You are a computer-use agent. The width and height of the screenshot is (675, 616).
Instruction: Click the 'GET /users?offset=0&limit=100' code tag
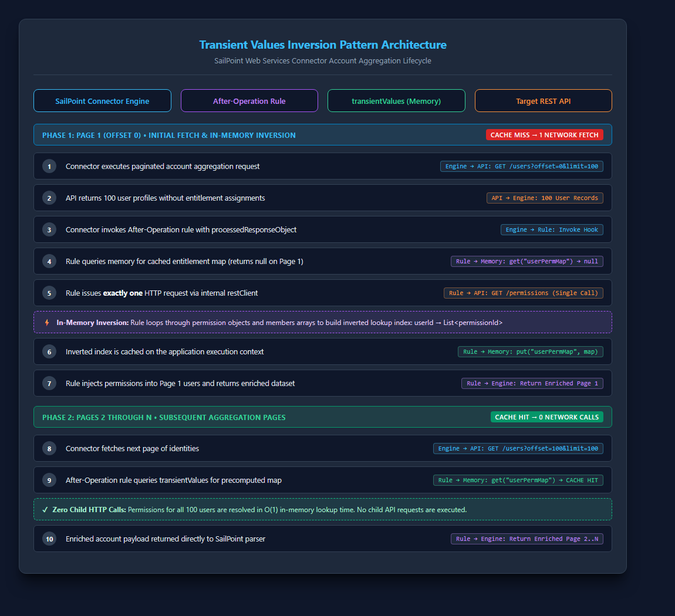tap(522, 167)
